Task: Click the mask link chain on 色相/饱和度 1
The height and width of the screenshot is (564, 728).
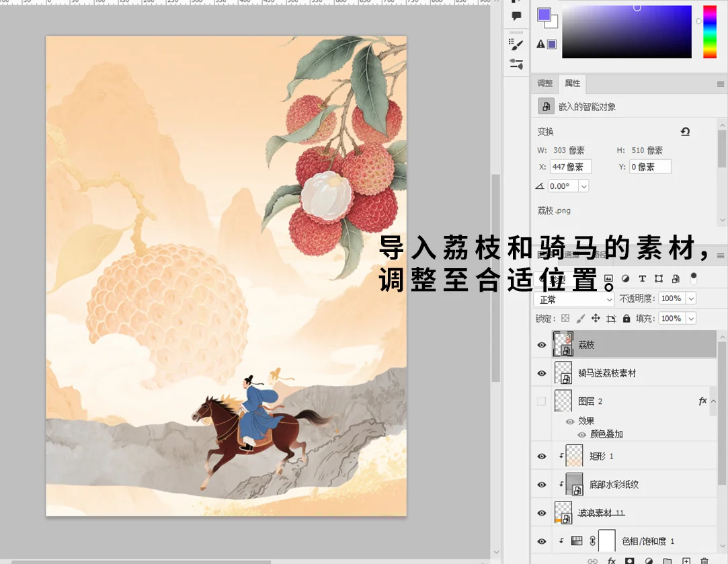Action: pos(592,540)
